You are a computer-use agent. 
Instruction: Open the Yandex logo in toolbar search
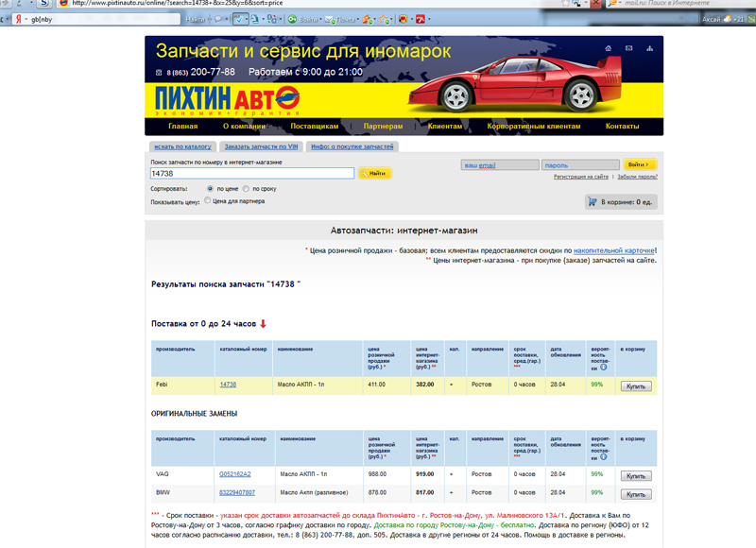pos(18,19)
